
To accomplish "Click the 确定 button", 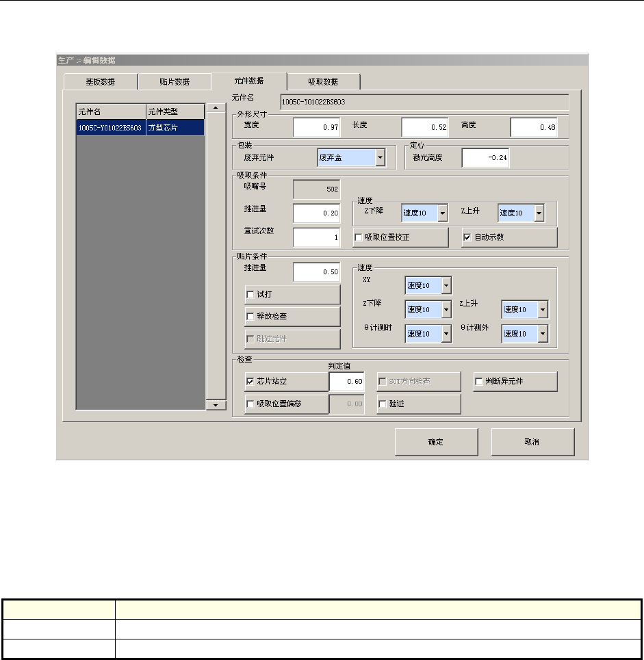I will (437, 442).
